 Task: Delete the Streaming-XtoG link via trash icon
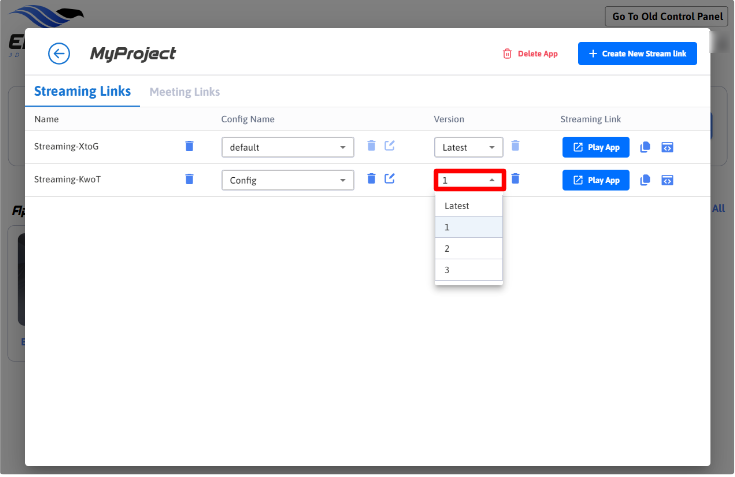[x=189, y=147]
